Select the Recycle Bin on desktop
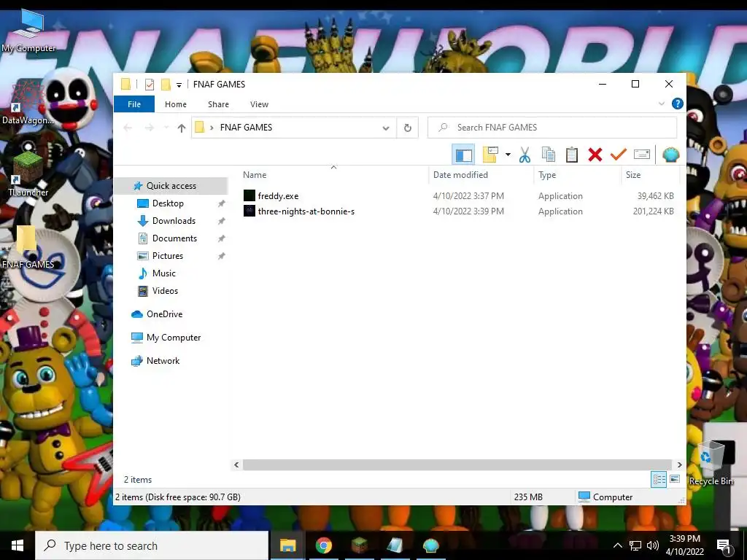The image size is (747, 560). click(x=711, y=463)
